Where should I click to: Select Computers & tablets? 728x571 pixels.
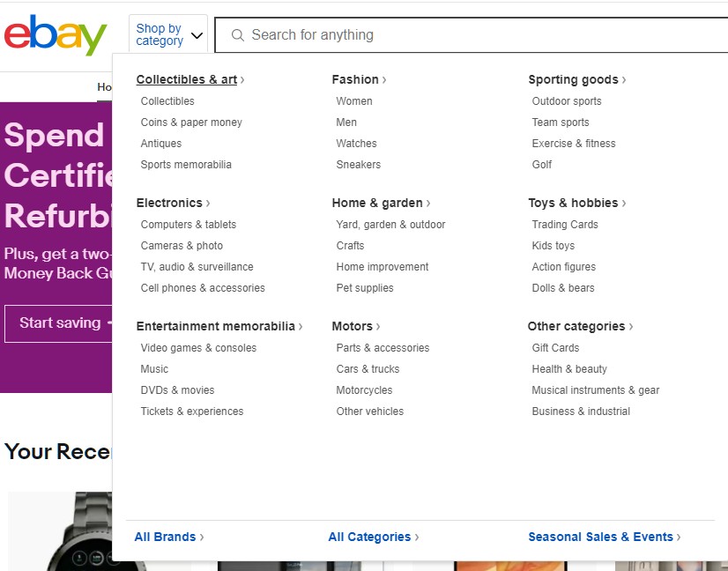click(x=189, y=225)
